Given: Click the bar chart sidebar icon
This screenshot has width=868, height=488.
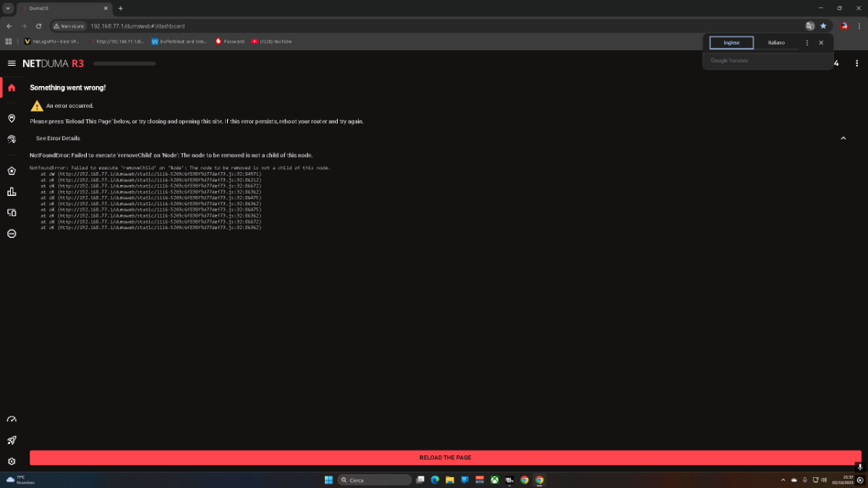Looking at the screenshot, I should 12,192.
